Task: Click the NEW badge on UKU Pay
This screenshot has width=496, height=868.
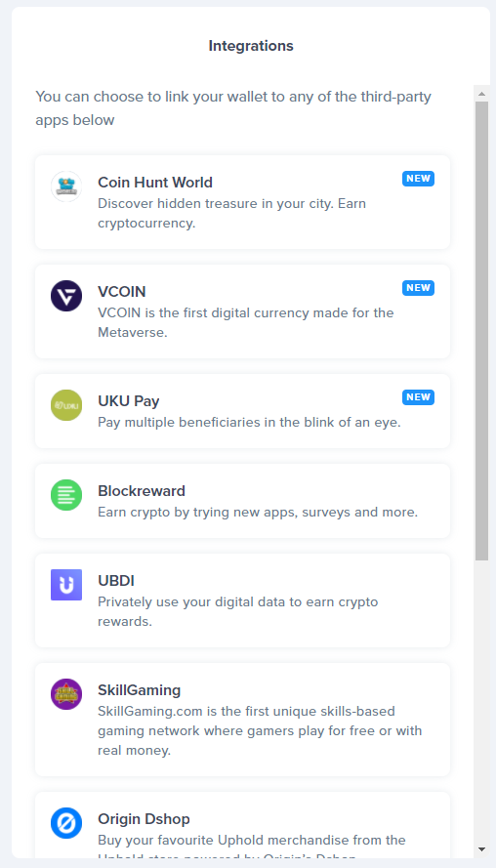Action: tap(419, 397)
